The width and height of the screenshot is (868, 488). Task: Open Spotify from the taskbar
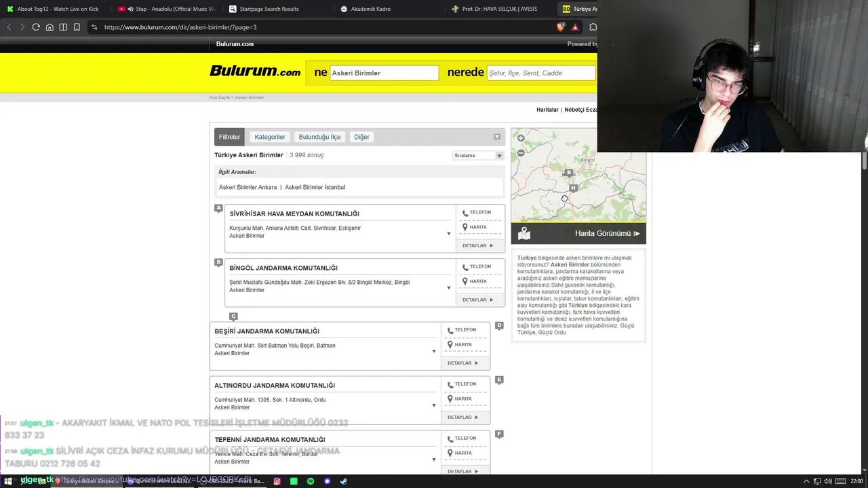click(x=311, y=481)
